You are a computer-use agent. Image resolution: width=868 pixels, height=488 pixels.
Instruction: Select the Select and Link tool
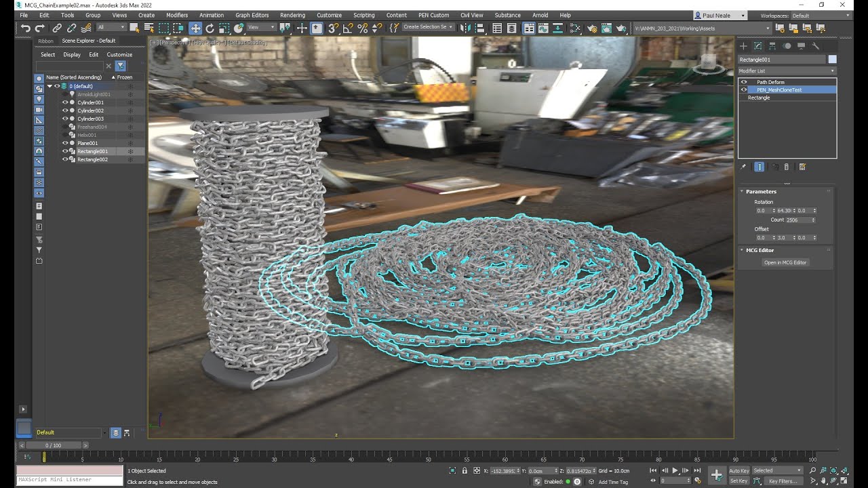click(x=57, y=28)
